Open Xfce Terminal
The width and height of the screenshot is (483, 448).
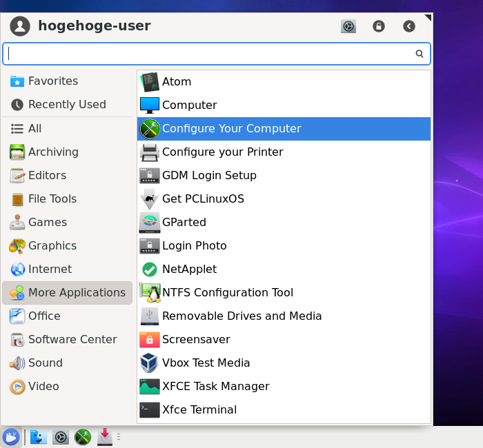pos(284,410)
